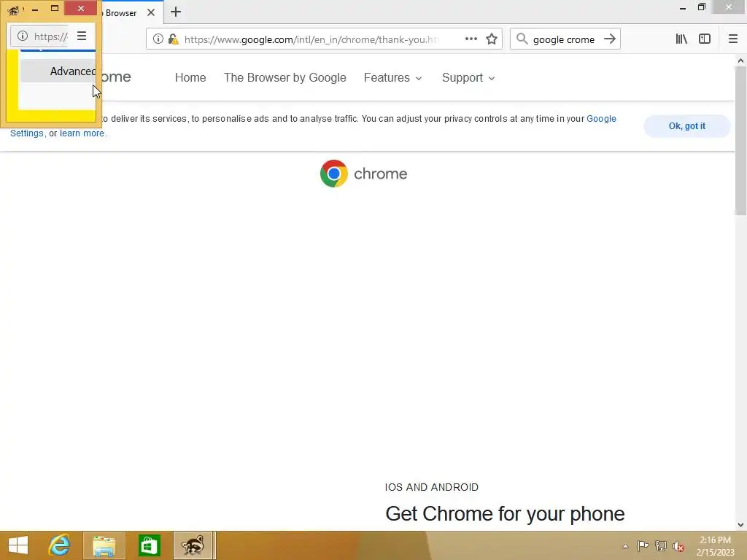The image size is (747, 560).
Task: Switch to raccoon browser in taskbar
Action: 193,545
